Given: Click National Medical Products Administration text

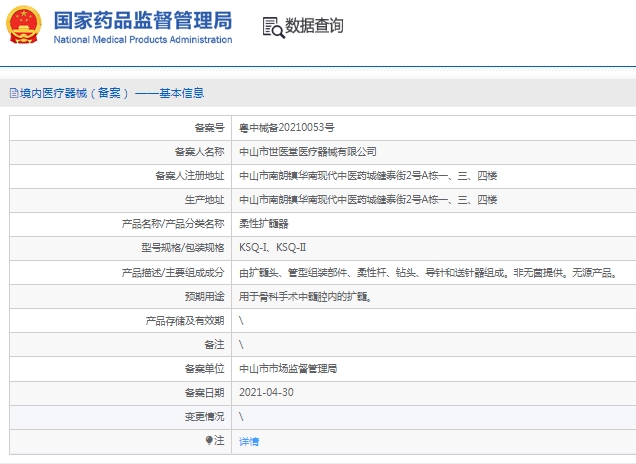Looking at the screenshot, I should pyautogui.click(x=143, y=40).
